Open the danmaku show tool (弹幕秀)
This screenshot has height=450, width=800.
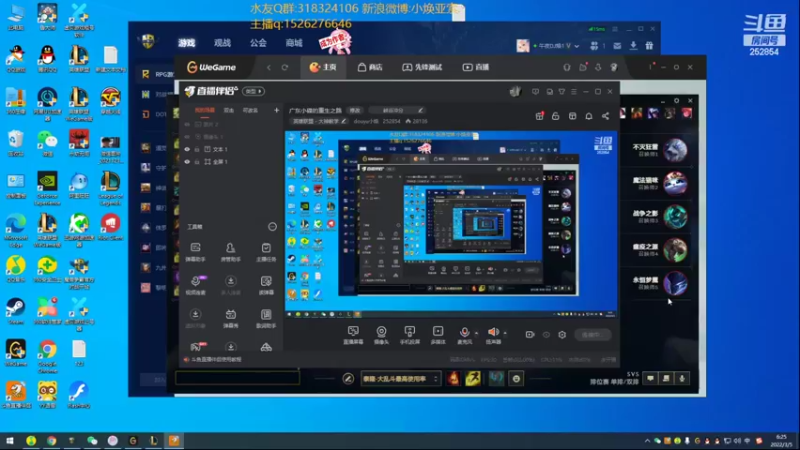231,318
